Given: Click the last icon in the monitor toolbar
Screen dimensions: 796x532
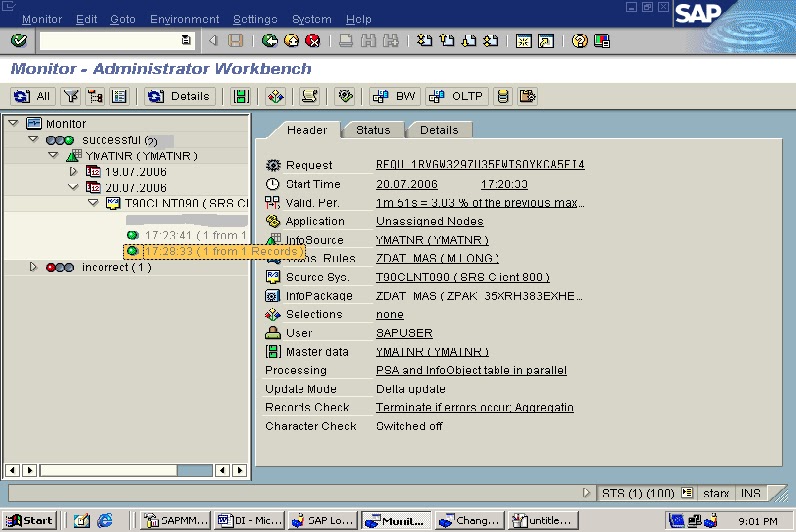Looking at the screenshot, I should [527, 96].
